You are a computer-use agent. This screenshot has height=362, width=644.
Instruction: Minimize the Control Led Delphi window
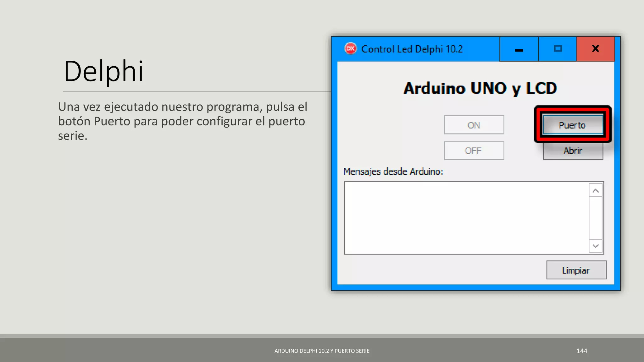pos(519,49)
